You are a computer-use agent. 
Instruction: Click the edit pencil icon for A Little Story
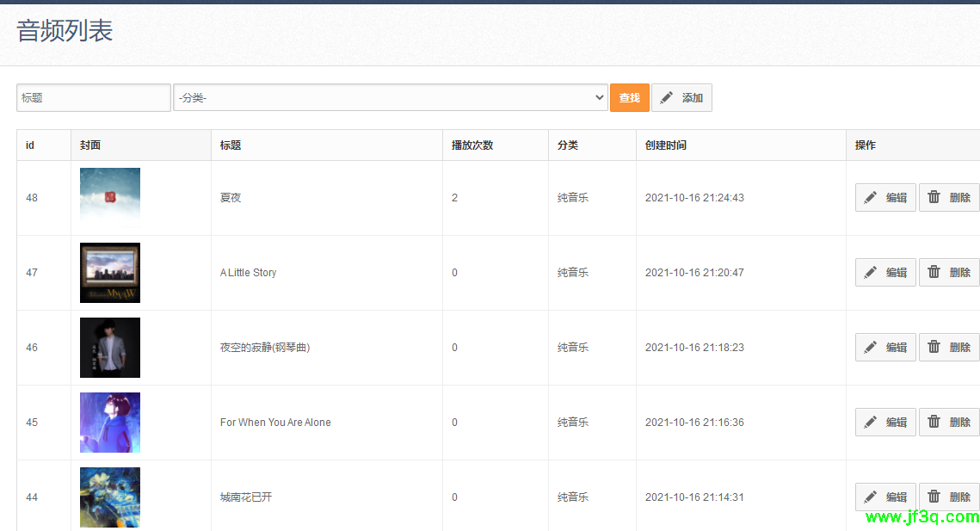871,272
